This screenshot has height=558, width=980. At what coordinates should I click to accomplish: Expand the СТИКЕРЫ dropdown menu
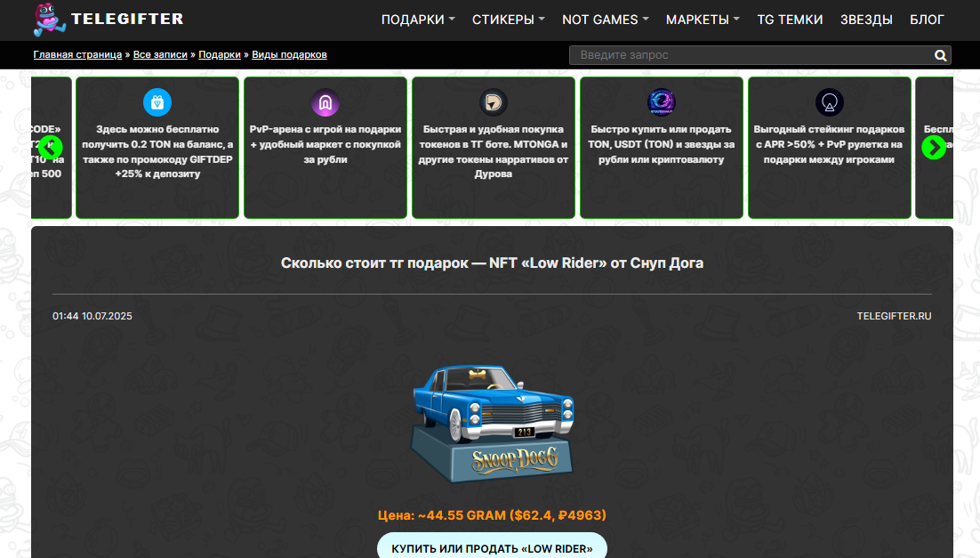508,20
